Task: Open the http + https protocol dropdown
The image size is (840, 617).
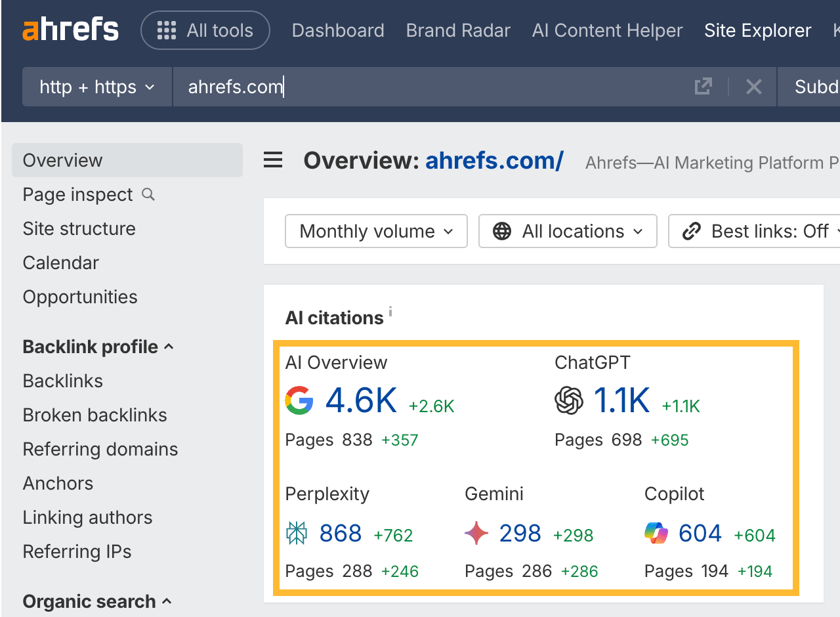Action: 96,86
